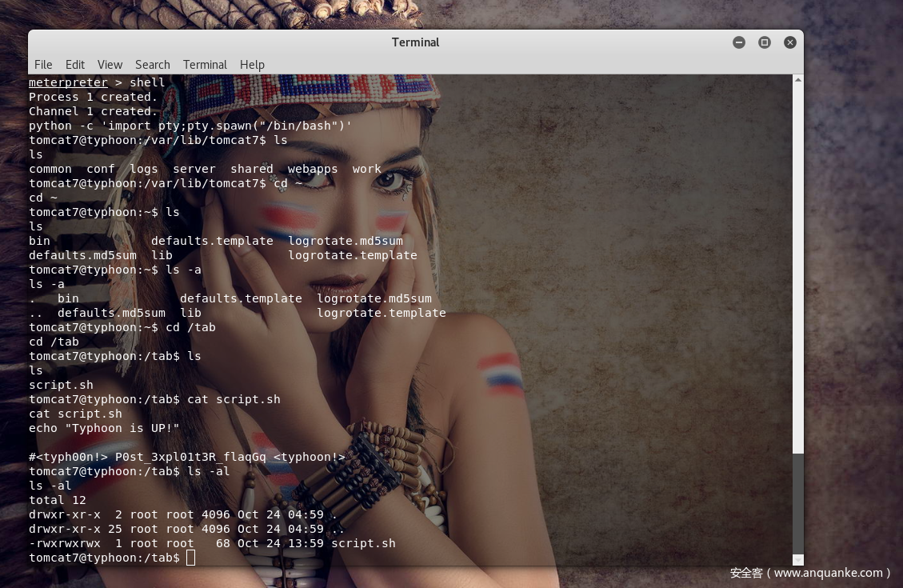This screenshot has width=903, height=588.
Task: Click the terminal scrollbar thumb
Action: point(797,502)
